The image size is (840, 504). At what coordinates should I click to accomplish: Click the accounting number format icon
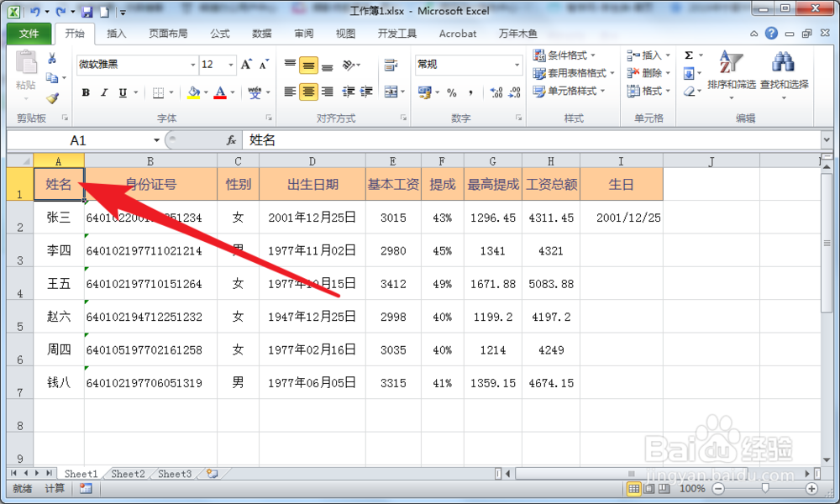(425, 92)
